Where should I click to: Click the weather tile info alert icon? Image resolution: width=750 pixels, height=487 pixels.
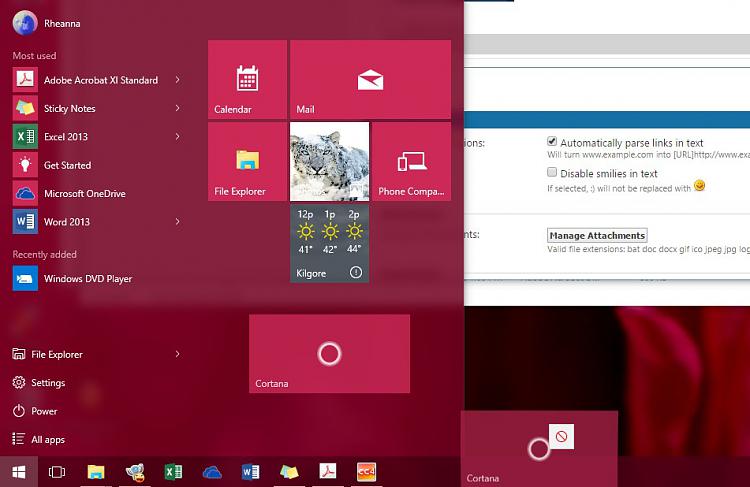point(356,272)
